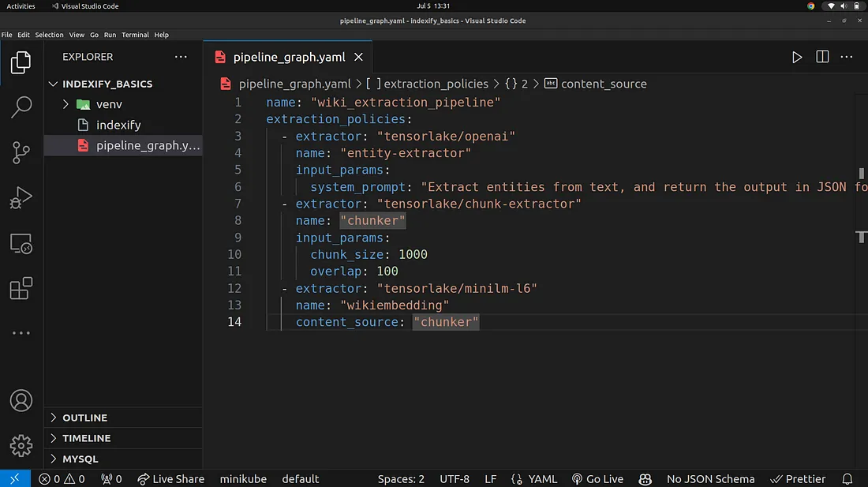Open the Run menu

coord(110,35)
